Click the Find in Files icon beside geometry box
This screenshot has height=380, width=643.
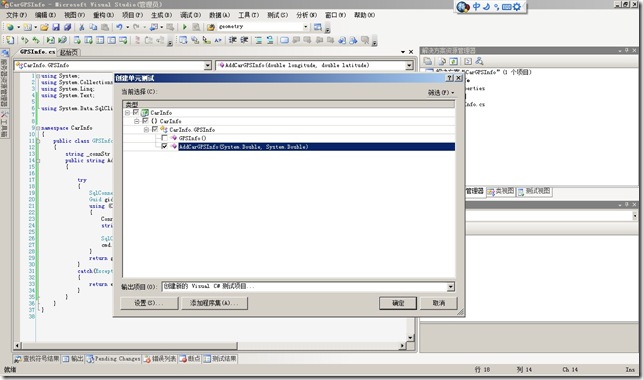pyautogui.click(x=210, y=27)
